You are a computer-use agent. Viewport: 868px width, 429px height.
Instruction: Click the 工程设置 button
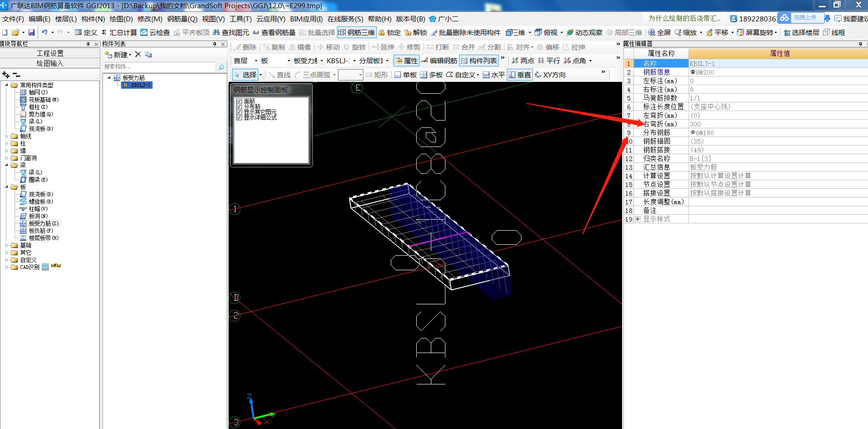[x=50, y=53]
